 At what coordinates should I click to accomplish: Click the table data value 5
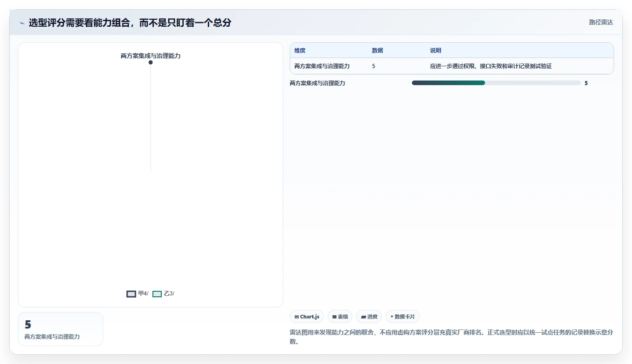tap(374, 66)
